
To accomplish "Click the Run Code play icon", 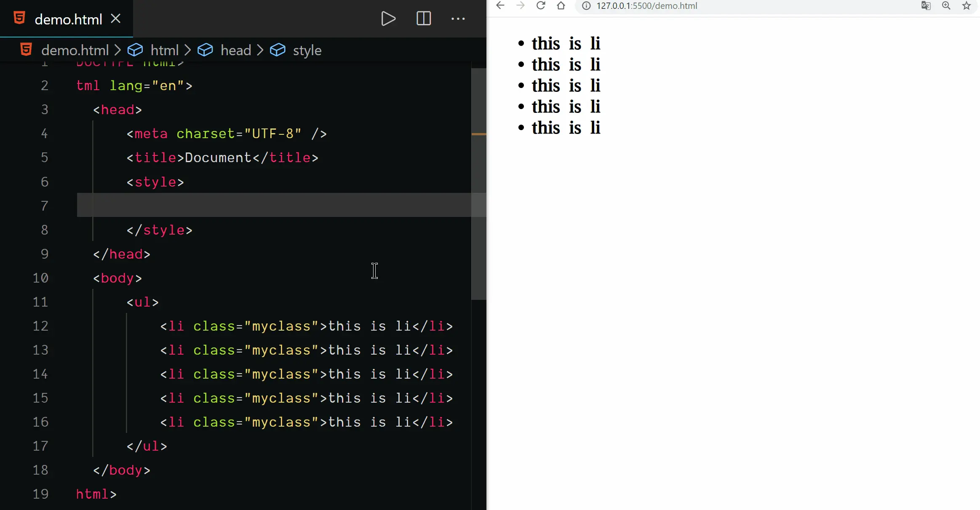I will (x=388, y=19).
